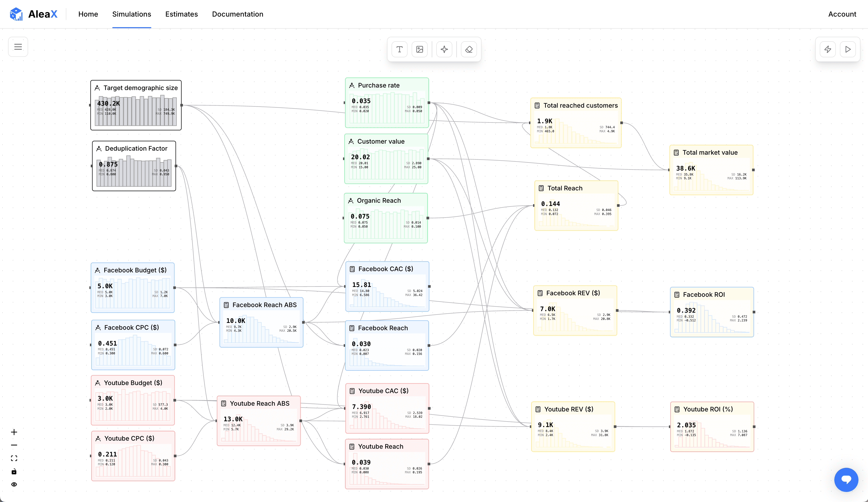Open the chat support bubble
This screenshot has width=868, height=502.
pos(846,480)
